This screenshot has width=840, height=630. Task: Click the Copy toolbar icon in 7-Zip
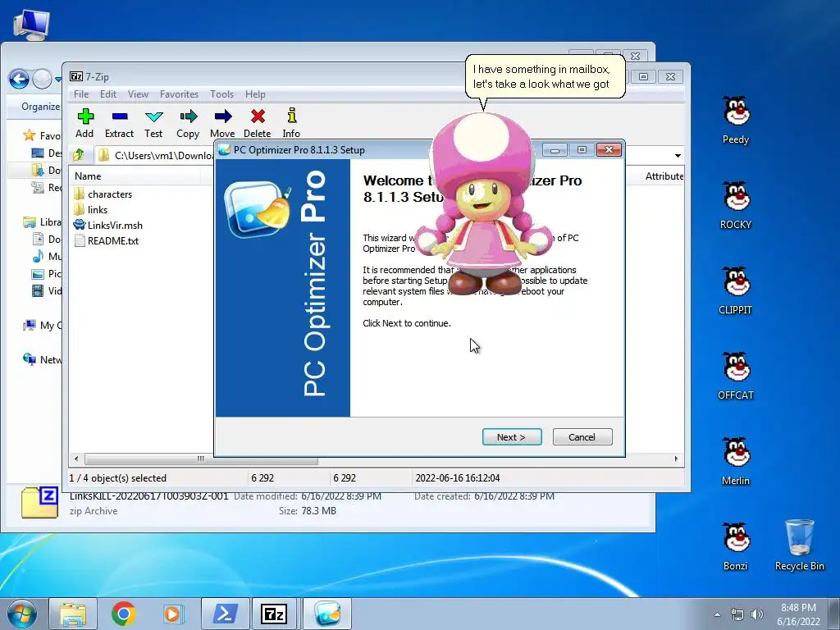click(x=188, y=123)
